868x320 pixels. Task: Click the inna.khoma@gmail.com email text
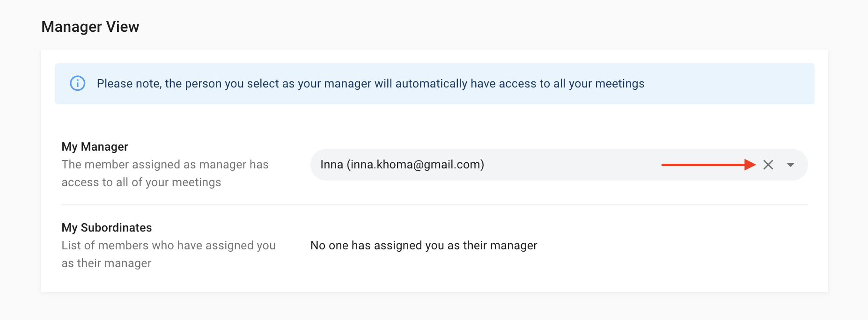pyautogui.click(x=416, y=165)
